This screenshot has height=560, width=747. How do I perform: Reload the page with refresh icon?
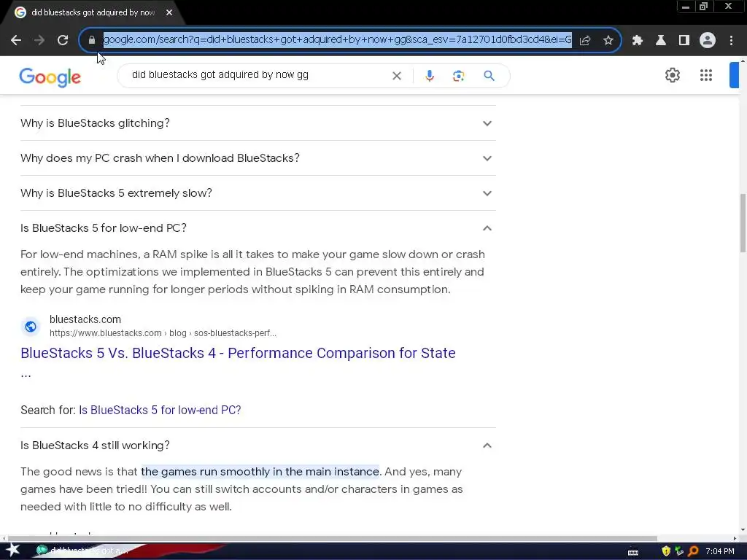coord(63,41)
